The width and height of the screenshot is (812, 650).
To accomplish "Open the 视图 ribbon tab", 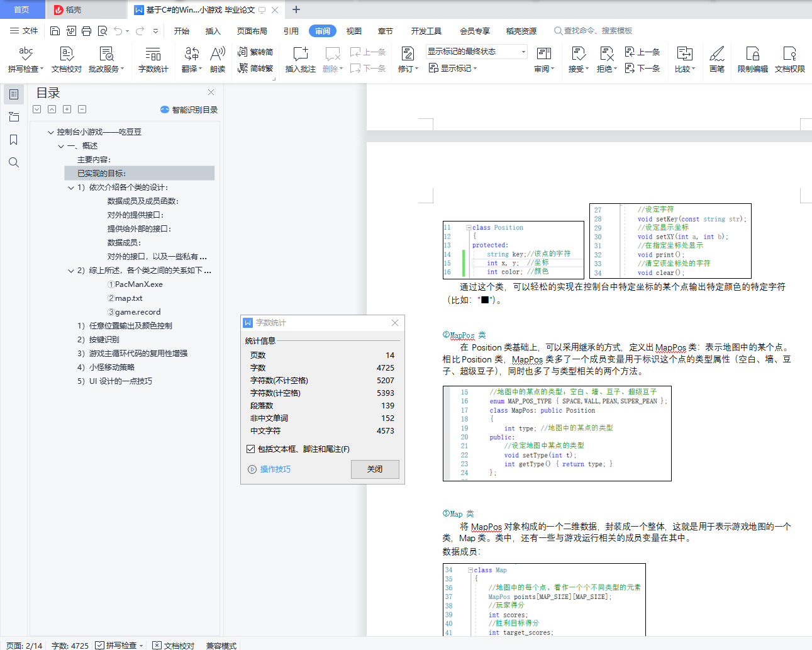I will 354,31.
